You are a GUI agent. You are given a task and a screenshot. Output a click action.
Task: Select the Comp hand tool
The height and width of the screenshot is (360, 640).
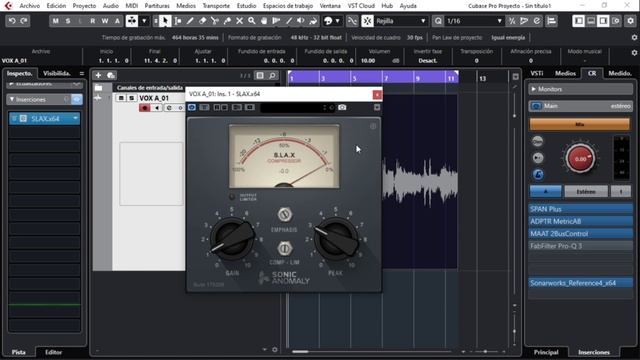(264, 21)
